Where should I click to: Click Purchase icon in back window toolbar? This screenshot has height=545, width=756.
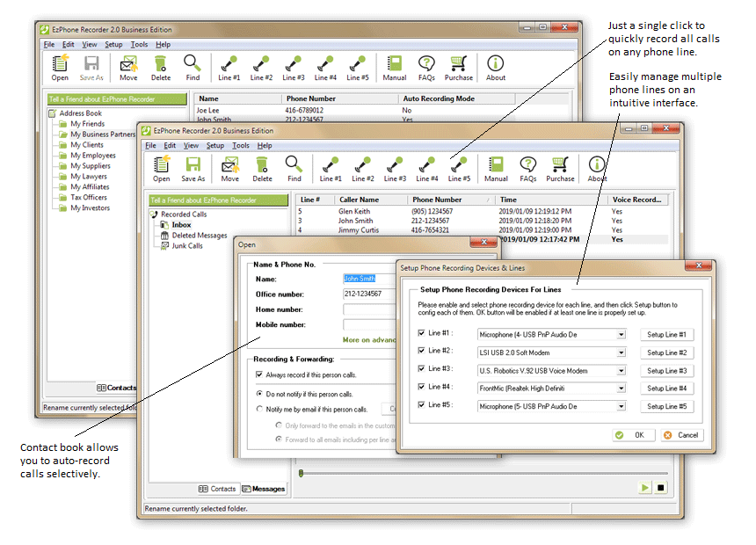click(459, 68)
